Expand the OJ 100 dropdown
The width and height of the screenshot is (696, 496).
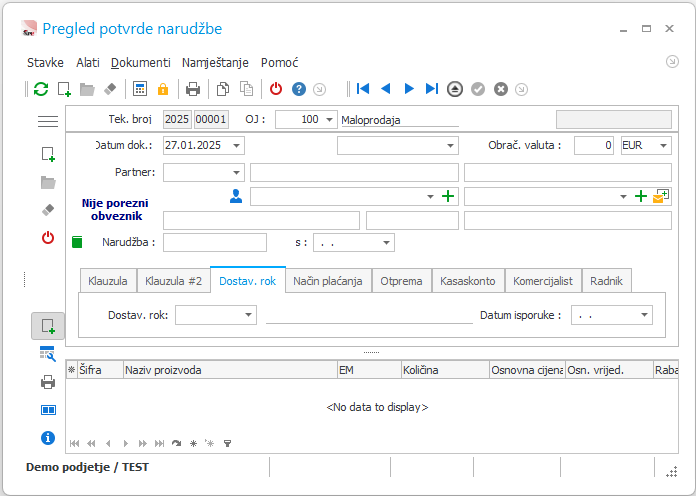point(329,119)
